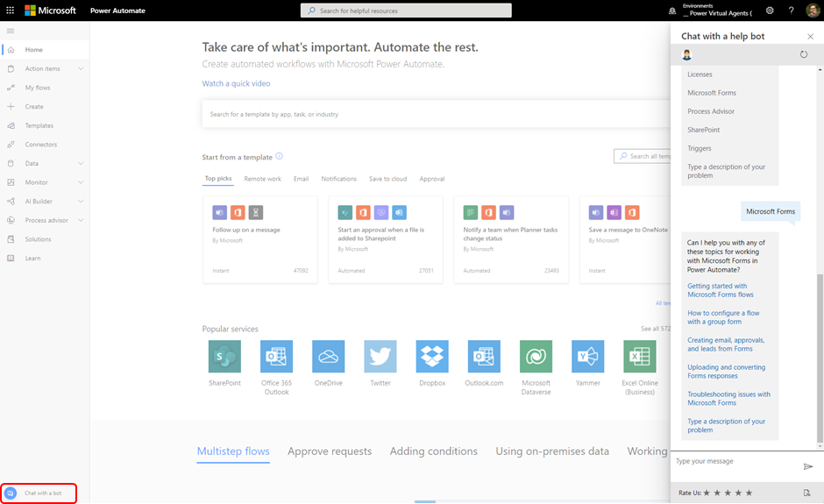Expand the Monitor menu chevron
The height and width of the screenshot is (504, 824).
[x=81, y=182]
